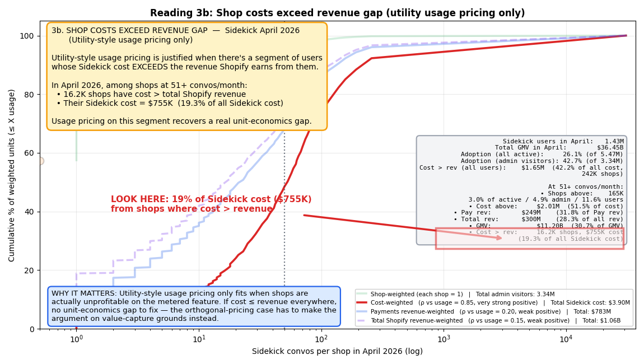
Task: Click the stats row "Total GMV in April: $36.45B"
Action: [559, 147]
